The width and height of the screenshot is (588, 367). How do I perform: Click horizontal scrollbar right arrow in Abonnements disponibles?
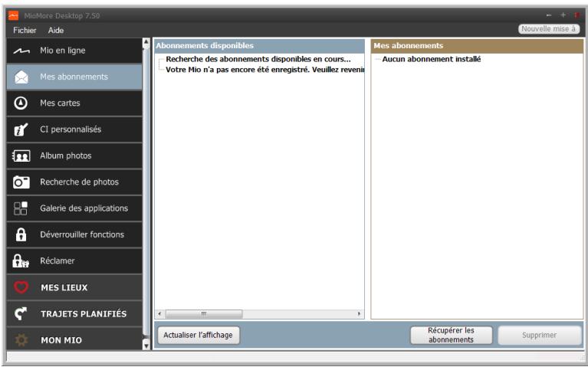(360, 313)
